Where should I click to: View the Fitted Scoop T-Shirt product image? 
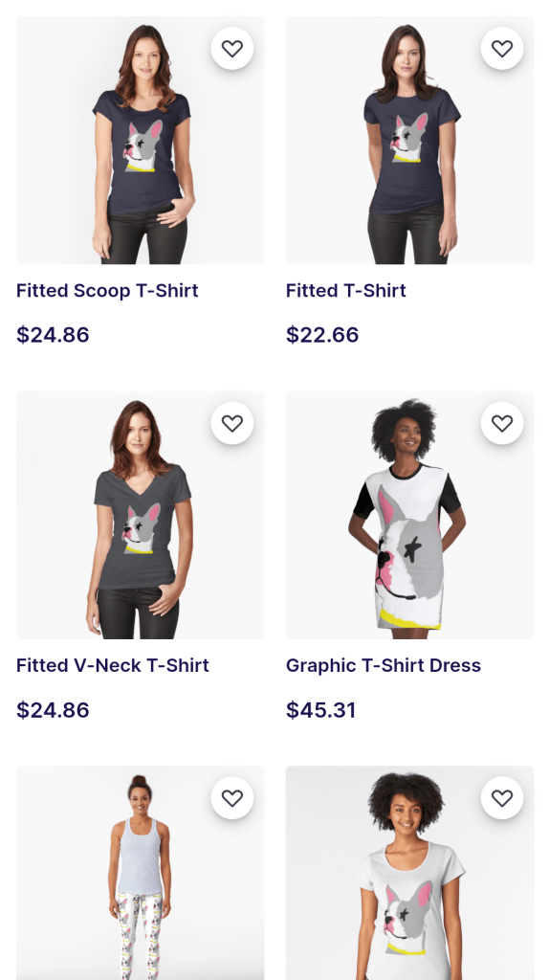click(x=141, y=140)
